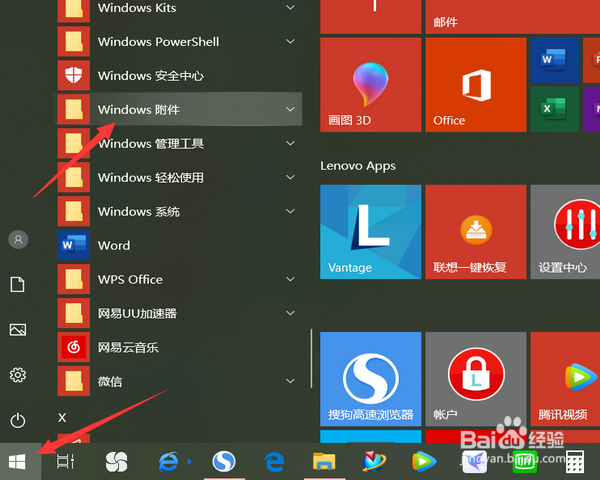The height and width of the screenshot is (480, 600).
Task: Click the user account icon in sidebar
Action: pyautogui.click(x=18, y=240)
